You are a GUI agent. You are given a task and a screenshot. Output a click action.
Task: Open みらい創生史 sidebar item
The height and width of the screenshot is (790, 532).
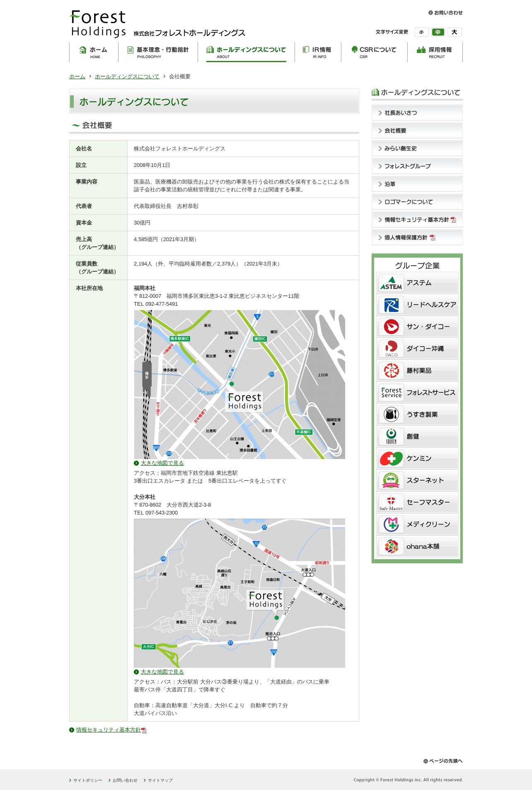point(417,148)
